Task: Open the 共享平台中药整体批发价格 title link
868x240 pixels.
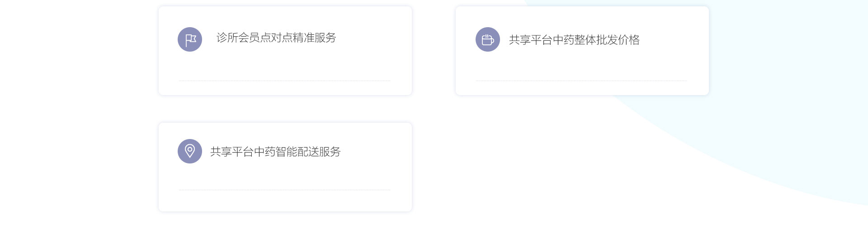Action: coord(574,40)
